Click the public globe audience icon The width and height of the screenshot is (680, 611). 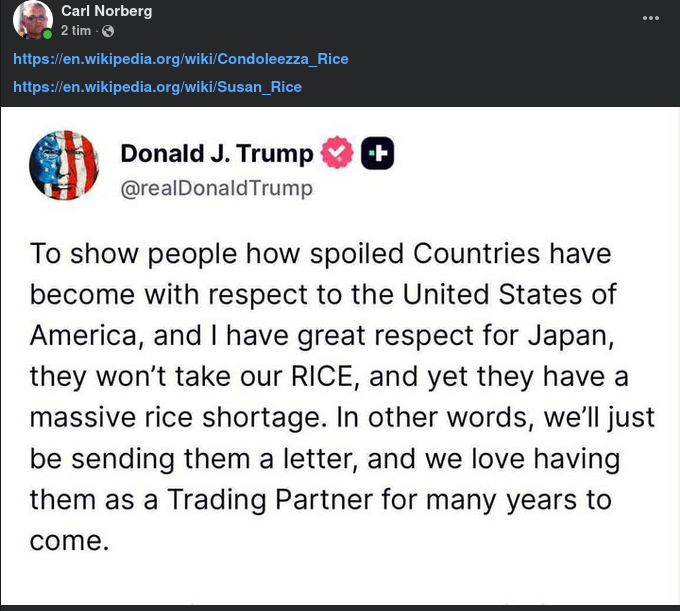[107, 31]
